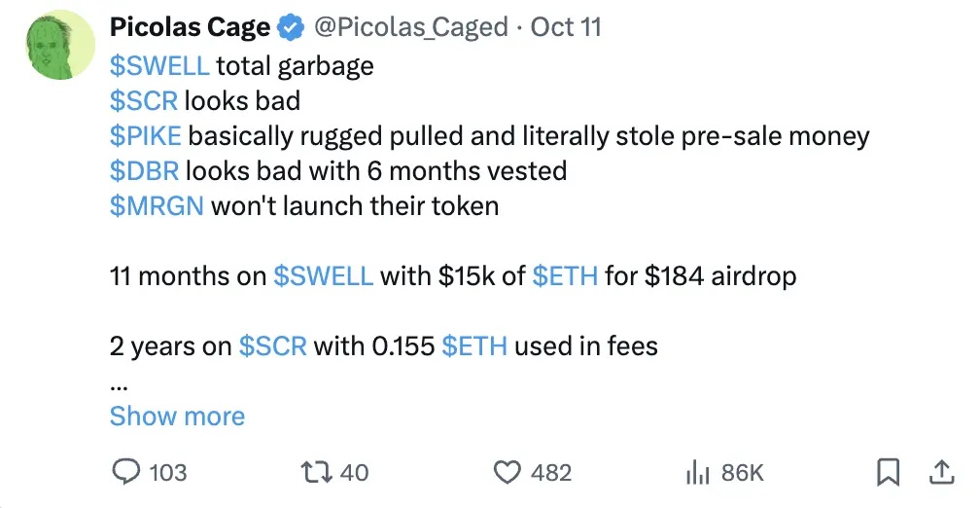
Task: Expand tweet with Show more
Action: tap(177, 417)
